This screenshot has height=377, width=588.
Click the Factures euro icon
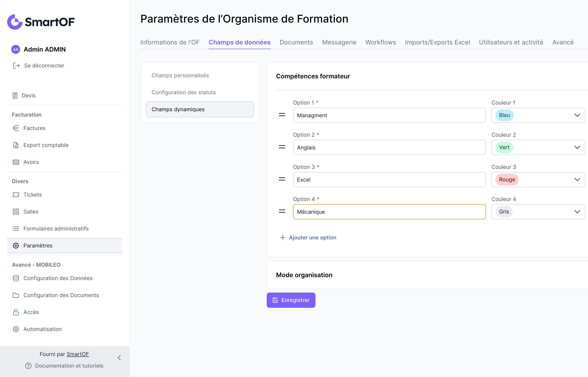pos(16,128)
